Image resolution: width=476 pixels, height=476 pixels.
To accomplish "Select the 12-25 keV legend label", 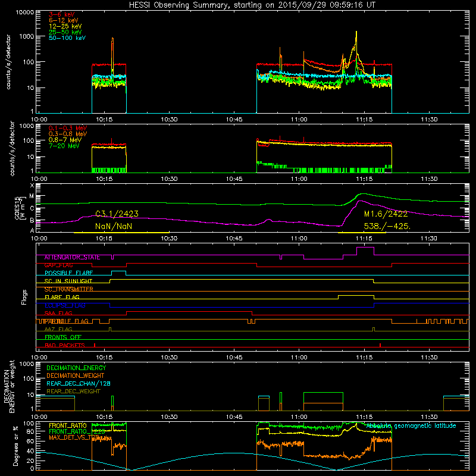I will 65,26.
